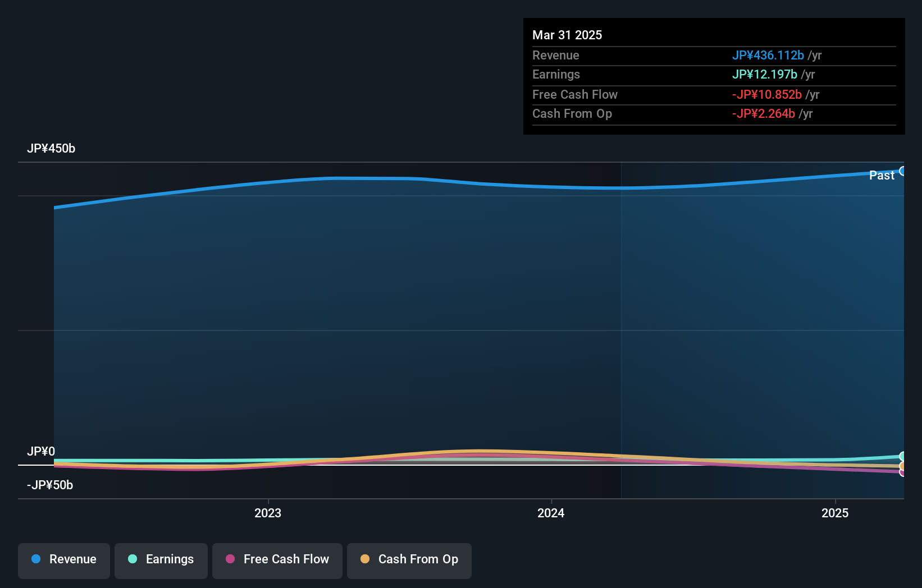Screen dimensions: 922x588
Task: Click the 2024 x-axis label
Action: click(551, 513)
